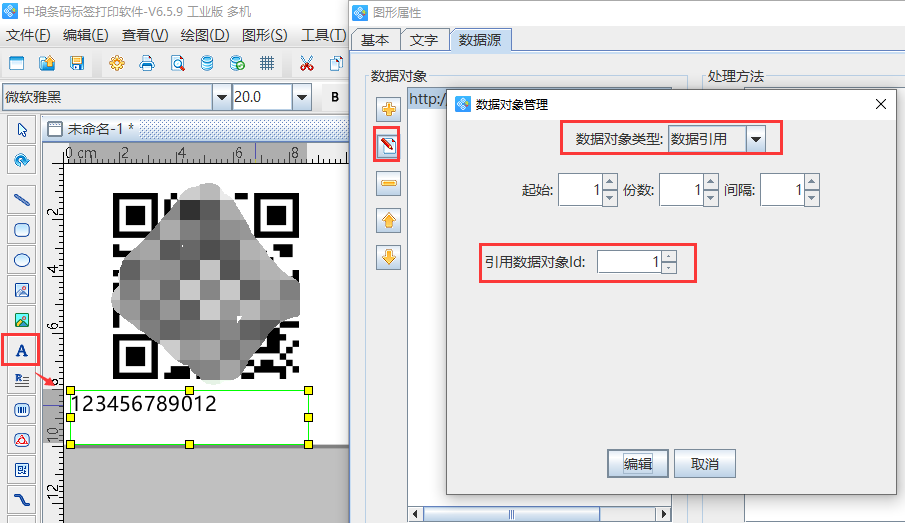Select the green landscape image tool
The height and width of the screenshot is (523, 905).
(x=22, y=320)
